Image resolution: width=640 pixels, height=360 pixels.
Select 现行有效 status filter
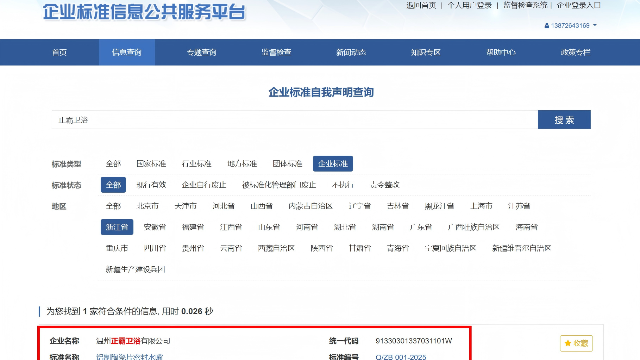pyautogui.click(x=151, y=185)
